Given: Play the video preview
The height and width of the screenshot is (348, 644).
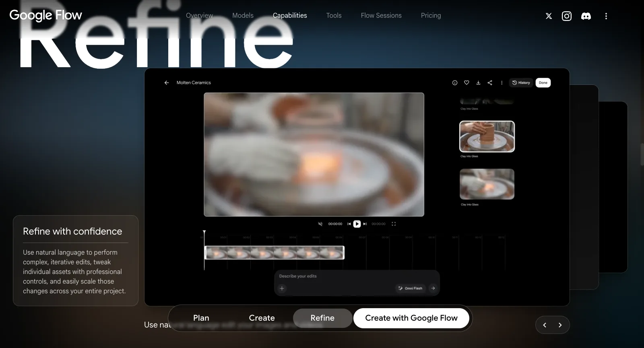Looking at the screenshot, I should click(x=357, y=224).
